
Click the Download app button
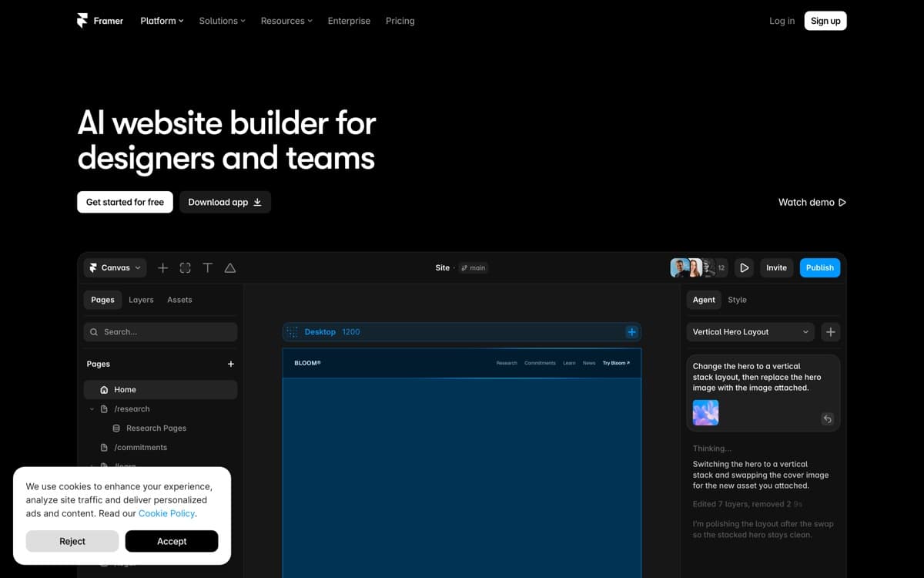[x=225, y=202]
